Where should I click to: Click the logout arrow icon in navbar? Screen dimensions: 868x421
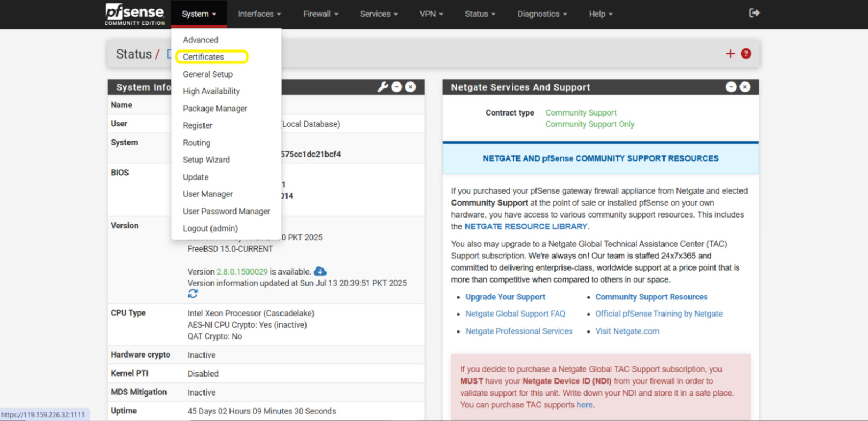(x=754, y=13)
